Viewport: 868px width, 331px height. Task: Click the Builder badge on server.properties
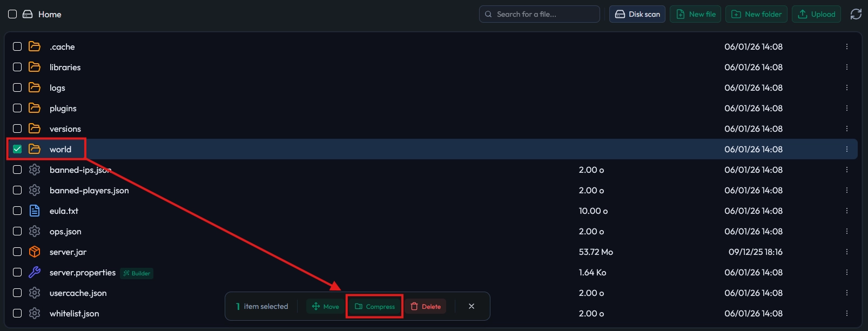click(x=137, y=273)
